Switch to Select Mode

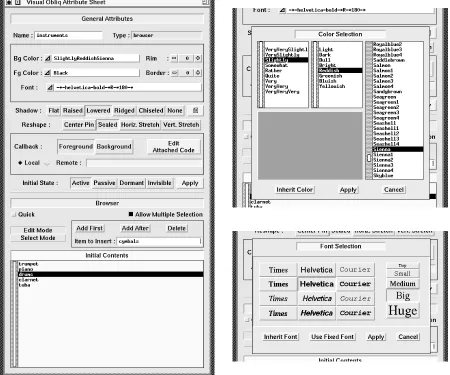(38, 238)
